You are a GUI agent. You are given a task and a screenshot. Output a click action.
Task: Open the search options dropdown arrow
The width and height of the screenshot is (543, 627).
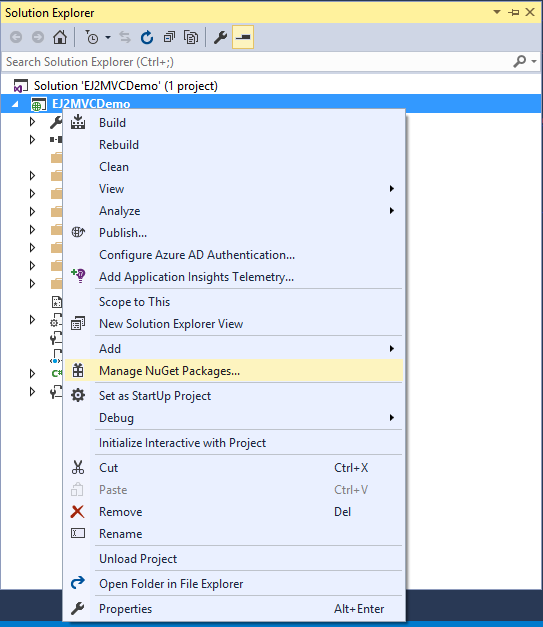click(534, 62)
